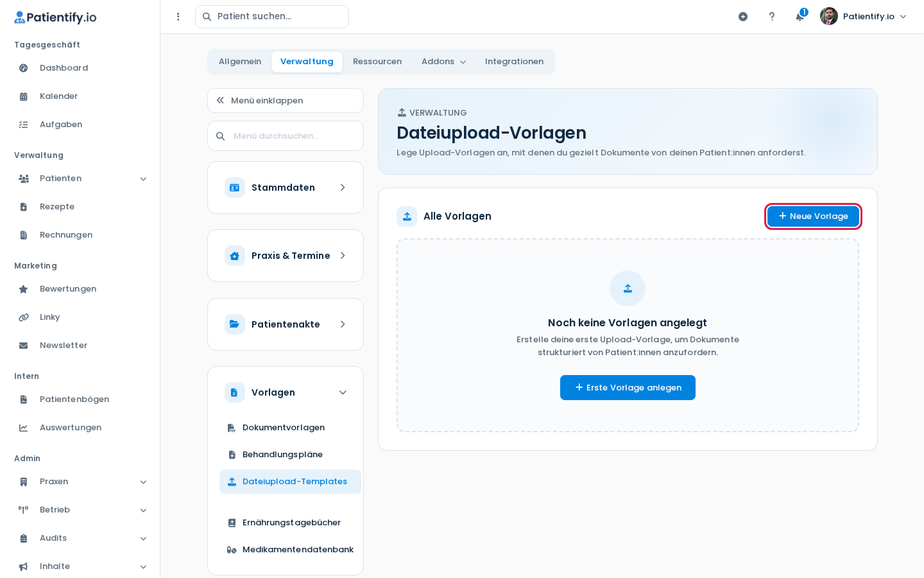Screen dimensions: 924x578
Task: Click the Auswertungen chart icon
Action: tap(24, 428)
